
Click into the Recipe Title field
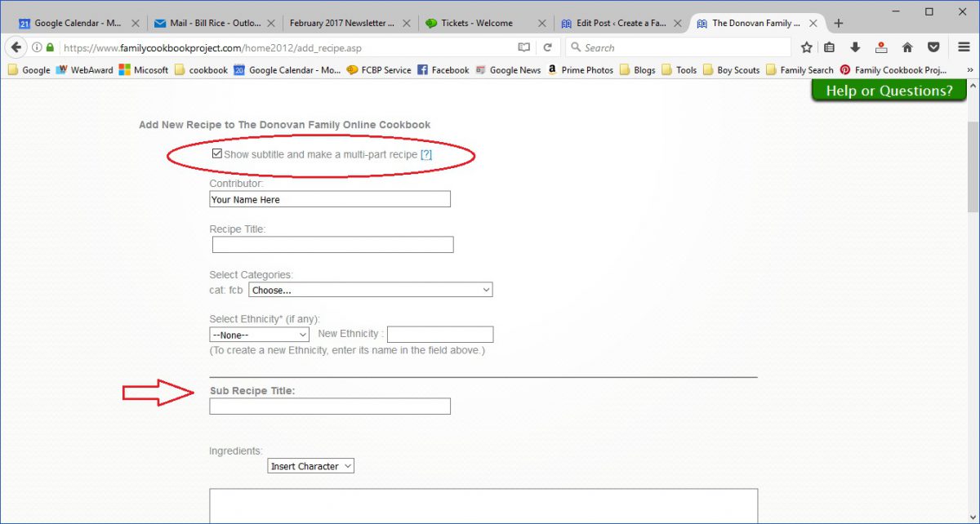coord(332,245)
